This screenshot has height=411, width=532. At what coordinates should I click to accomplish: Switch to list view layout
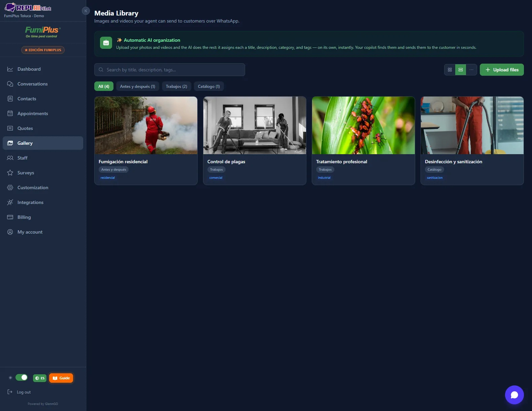(461, 70)
